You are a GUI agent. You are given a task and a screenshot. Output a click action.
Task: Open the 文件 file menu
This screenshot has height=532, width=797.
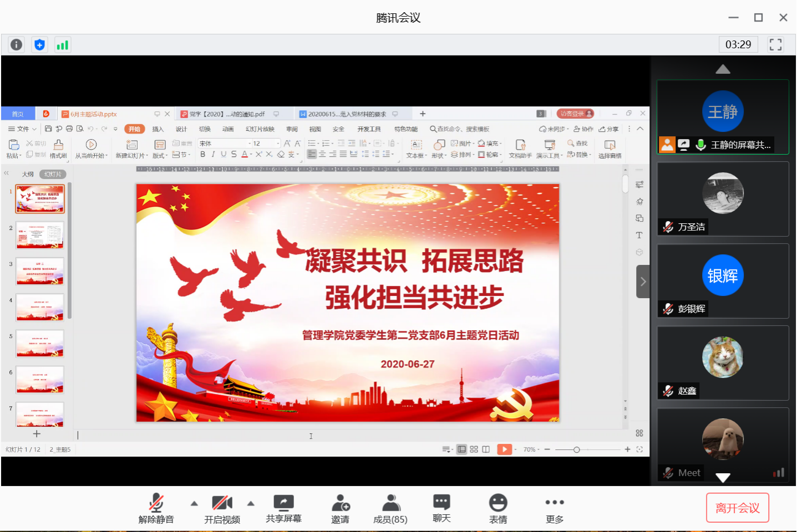point(22,129)
